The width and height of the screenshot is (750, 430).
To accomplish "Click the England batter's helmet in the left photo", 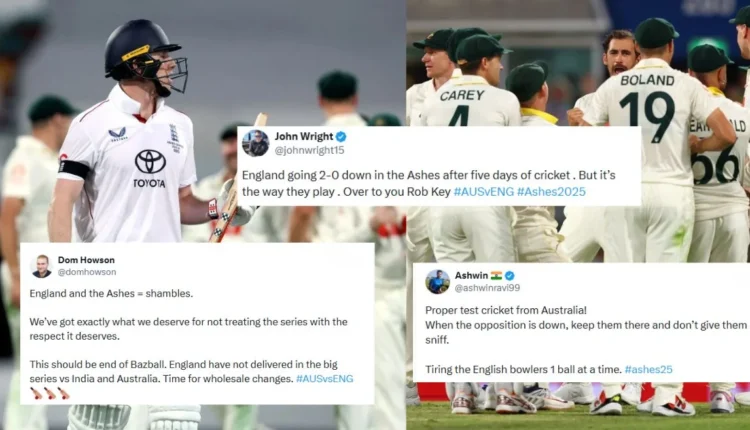I will tap(143, 55).
